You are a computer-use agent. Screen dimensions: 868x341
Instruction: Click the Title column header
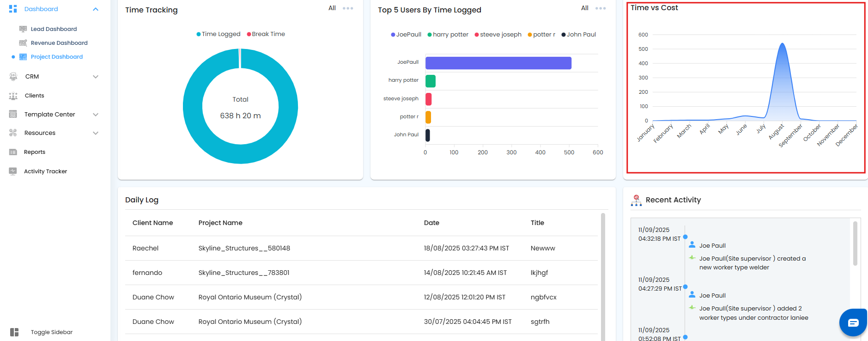(537, 223)
